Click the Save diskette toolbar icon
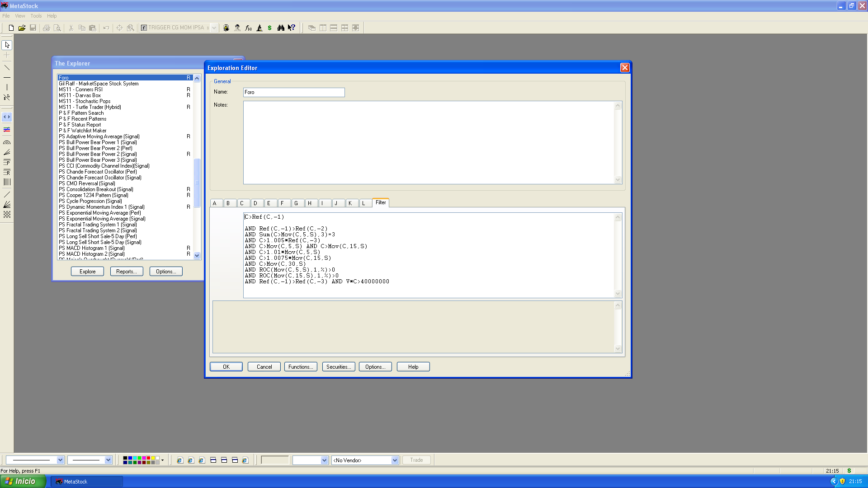The width and height of the screenshot is (868, 488). coord(33,28)
